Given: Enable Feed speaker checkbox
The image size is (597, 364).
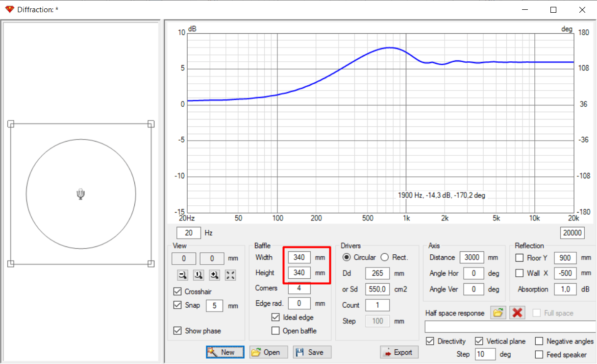Looking at the screenshot, I should click(539, 354).
